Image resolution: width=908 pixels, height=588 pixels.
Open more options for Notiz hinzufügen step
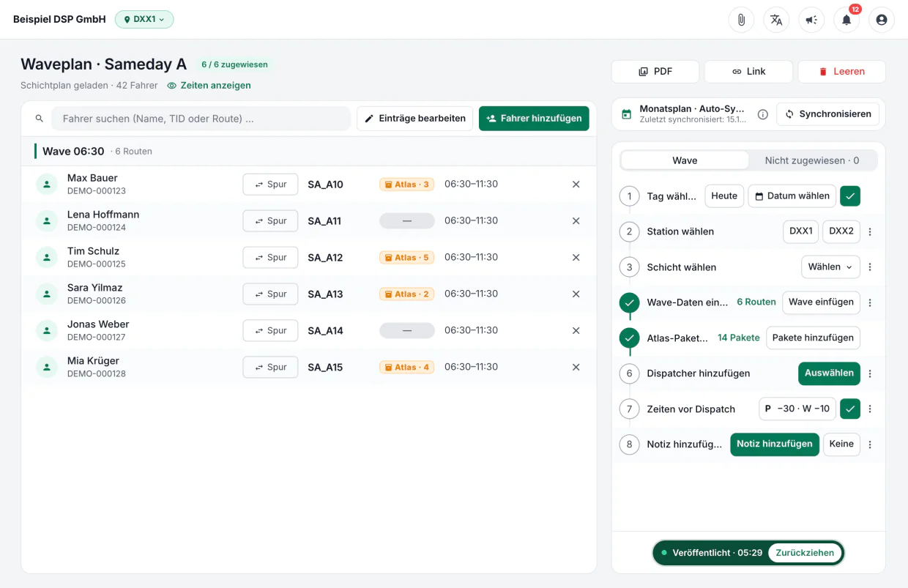click(870, 444)
